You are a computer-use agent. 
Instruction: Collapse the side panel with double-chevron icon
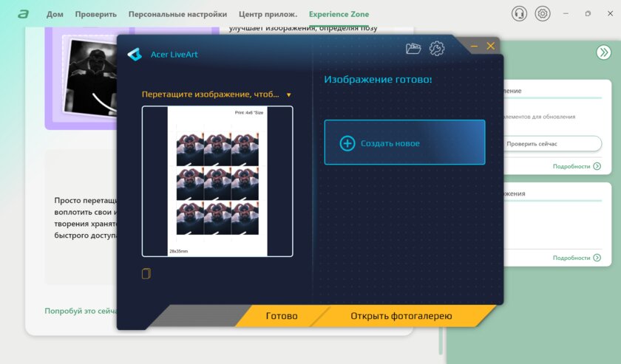point(603,52)
